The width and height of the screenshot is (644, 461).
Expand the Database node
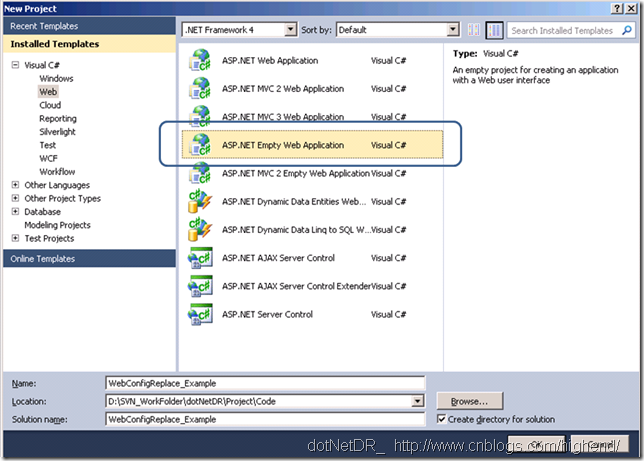(15, 212)
